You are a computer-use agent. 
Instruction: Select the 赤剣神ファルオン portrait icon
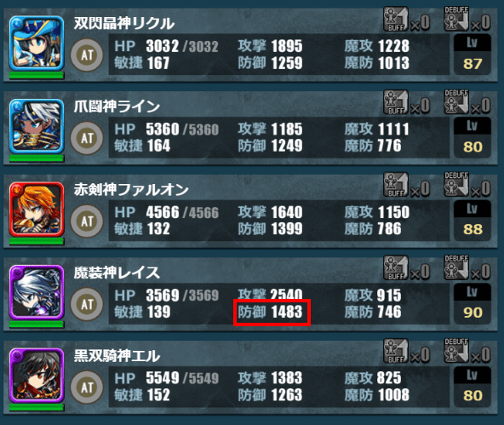click(x=37, y=209)
